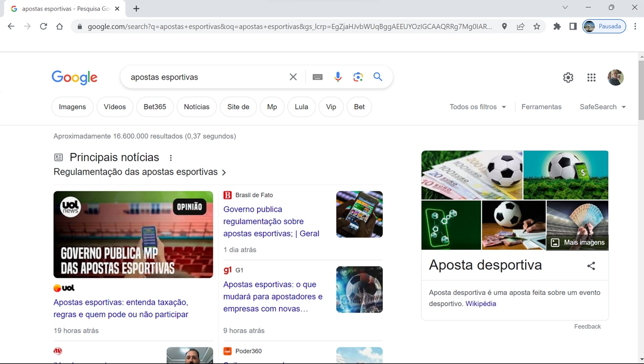Select the Notícias filter chip
The height and width of the screenshot is (364, 644).
[x=196, y=107]
